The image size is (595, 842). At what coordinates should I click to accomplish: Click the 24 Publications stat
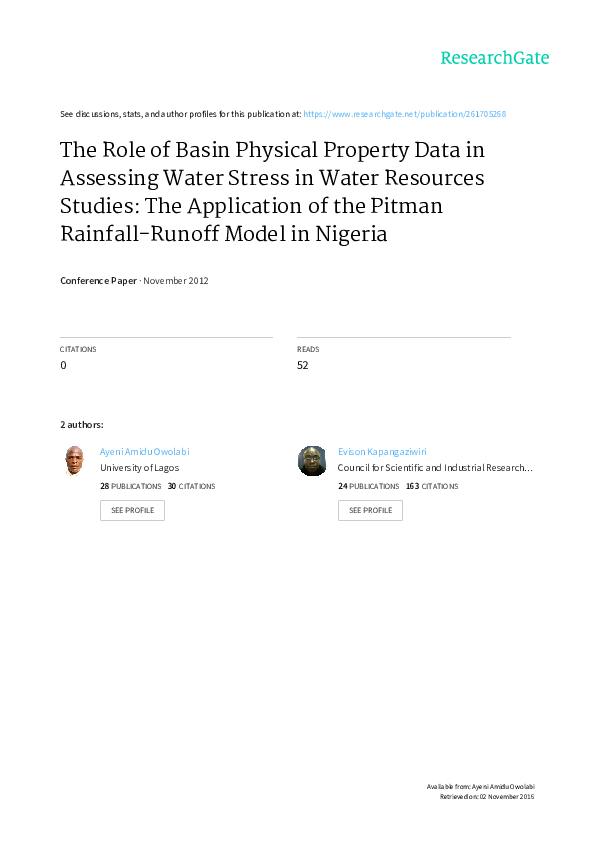[x=368, y=486]
